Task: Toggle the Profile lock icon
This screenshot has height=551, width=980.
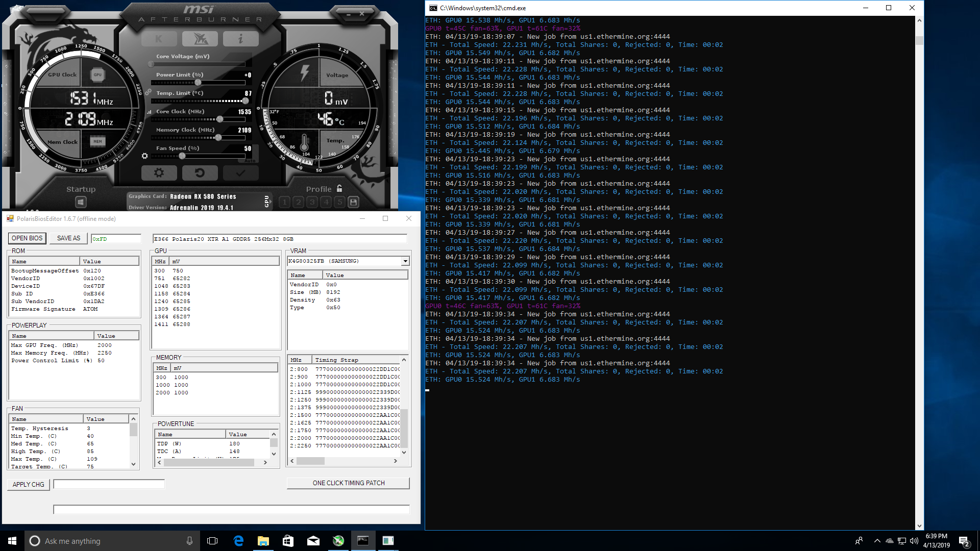Action: tap(339, 188)
